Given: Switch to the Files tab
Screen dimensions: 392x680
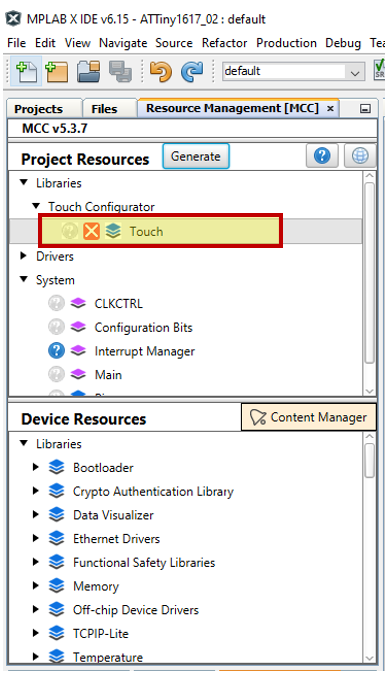Looking at the screenshot, I should [105, 109].
